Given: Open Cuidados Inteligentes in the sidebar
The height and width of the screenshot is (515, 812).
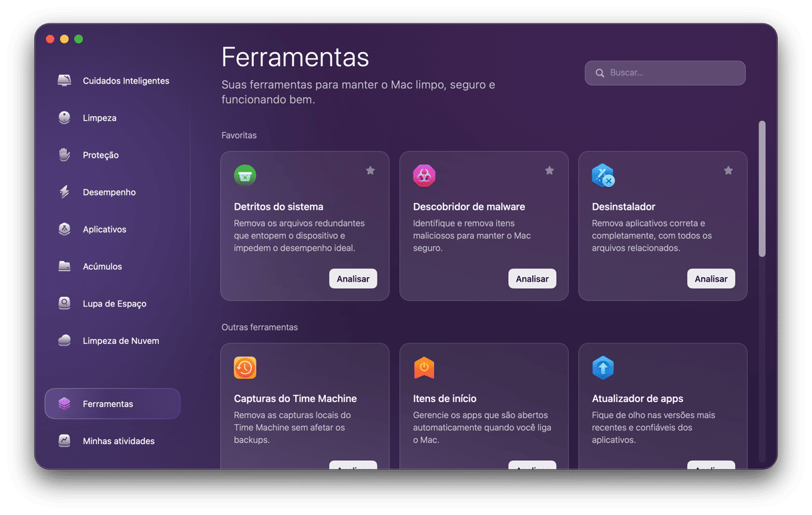Looking at the screenshot, I should pyautogui.click(x=126, y=81).
